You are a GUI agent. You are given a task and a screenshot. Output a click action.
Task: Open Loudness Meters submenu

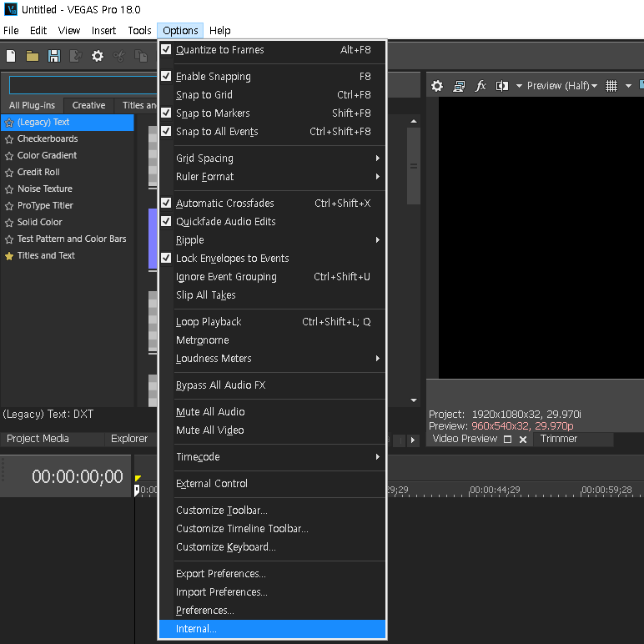(x=272, y=359)
